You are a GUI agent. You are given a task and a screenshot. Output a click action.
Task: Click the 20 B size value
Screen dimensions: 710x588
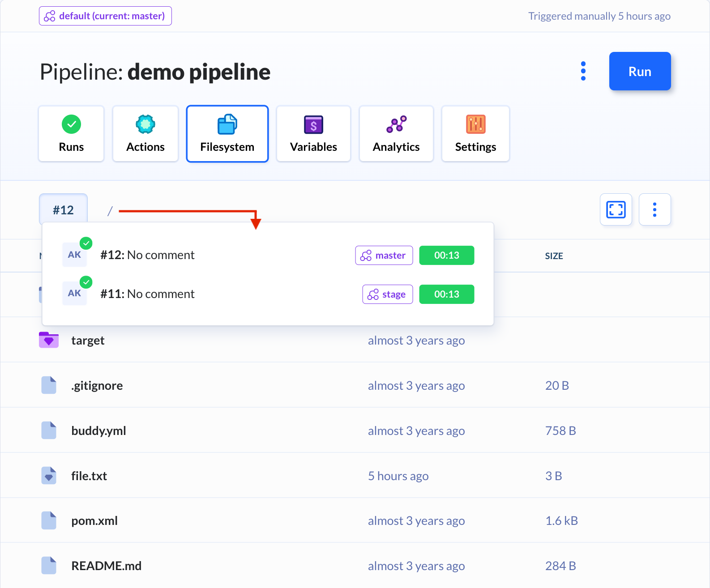click(557, 386)
